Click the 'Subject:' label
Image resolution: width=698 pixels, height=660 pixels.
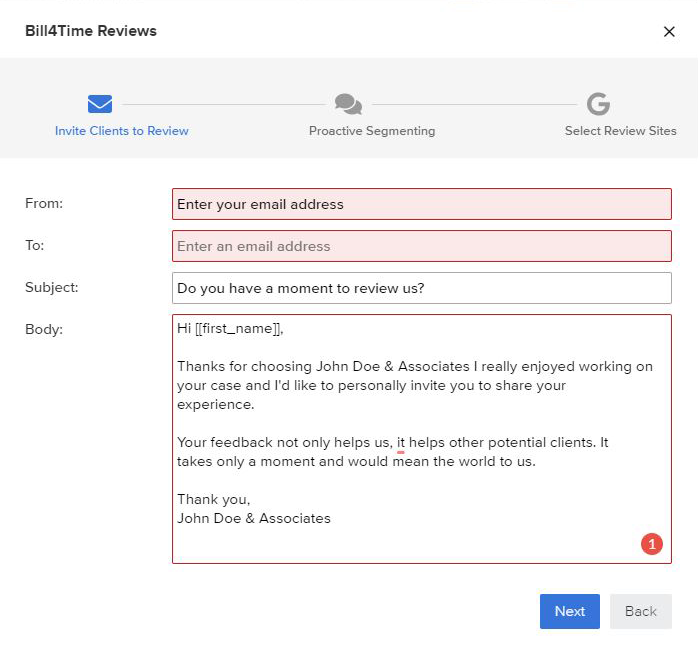[52, 287]
